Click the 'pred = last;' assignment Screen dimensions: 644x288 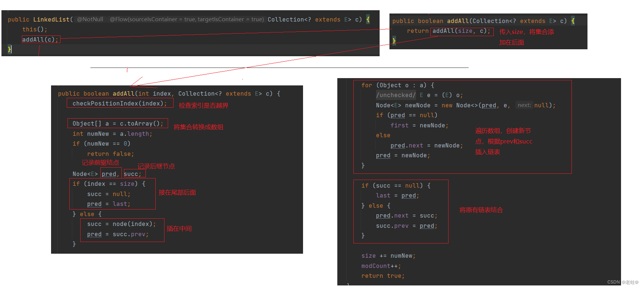pyautogui.click(x=109, y=204)
